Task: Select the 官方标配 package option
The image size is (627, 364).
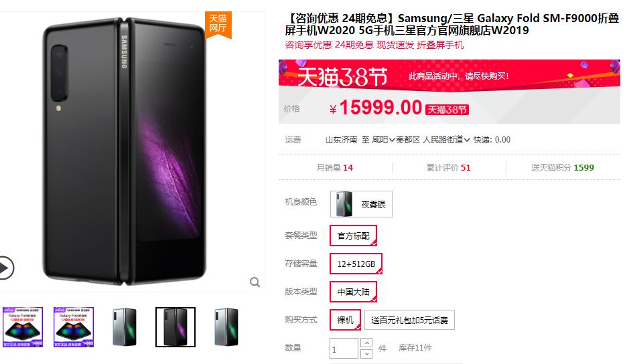Action: click(x=353, y=236)
